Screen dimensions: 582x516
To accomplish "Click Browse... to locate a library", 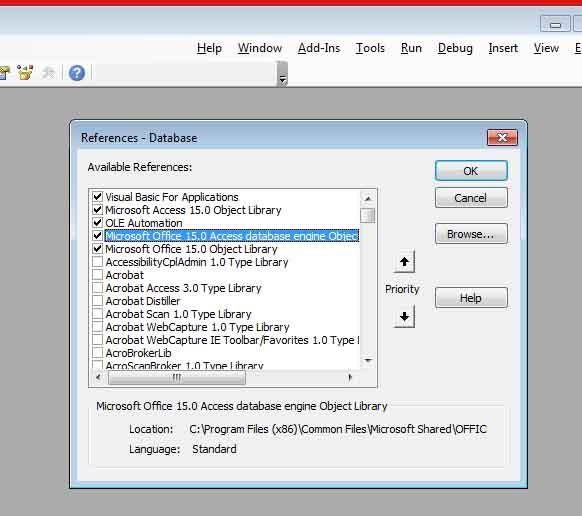I will pyautogui.click(x=471, y=234).
